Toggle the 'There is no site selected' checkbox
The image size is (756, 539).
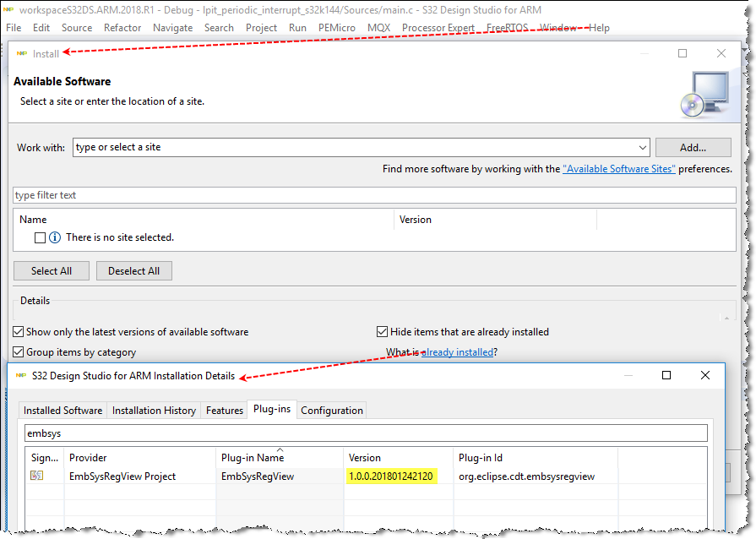point(40,237)
